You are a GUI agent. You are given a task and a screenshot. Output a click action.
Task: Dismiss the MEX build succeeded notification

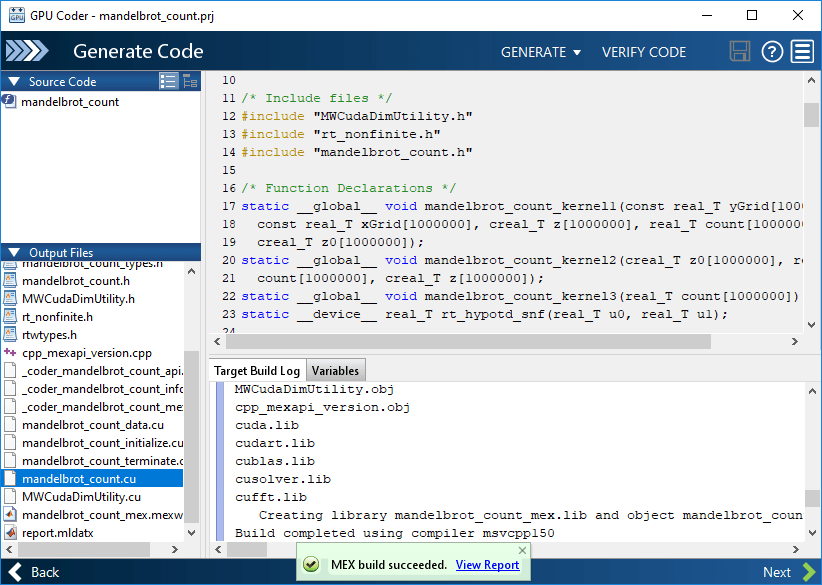point(522,550)
